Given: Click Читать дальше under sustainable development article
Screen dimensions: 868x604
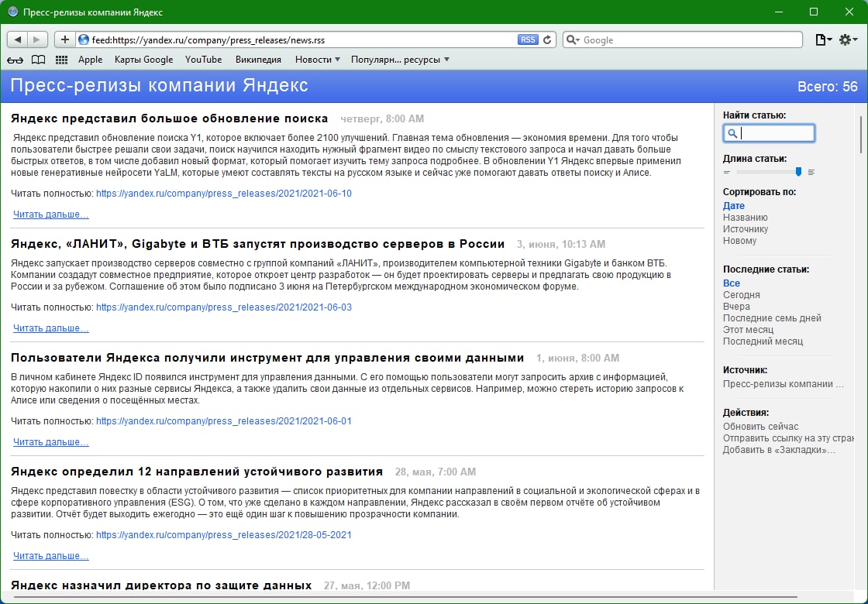Looking at the screenshot, I should (x=51, y=557).
